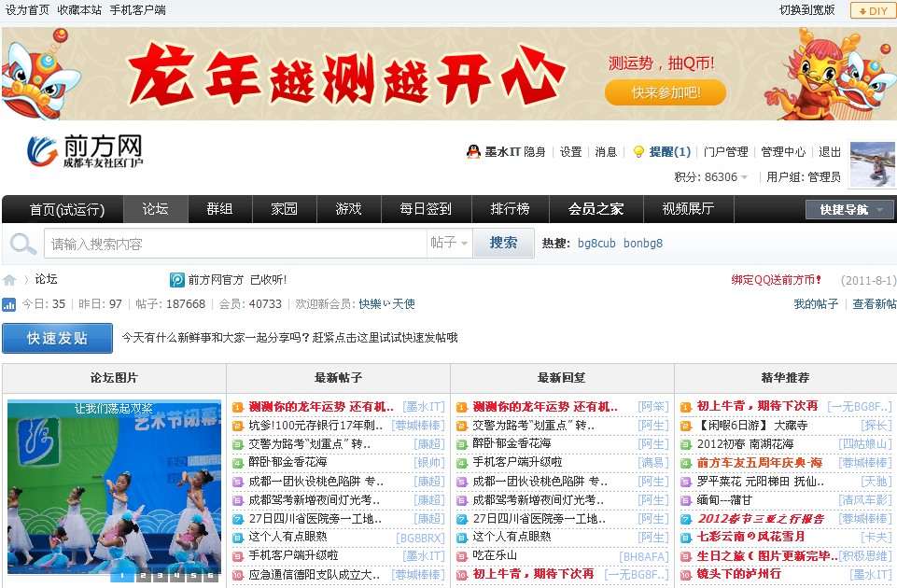Open the 每日签到 nav tab
897x588 pixels.
coord(426,209)
